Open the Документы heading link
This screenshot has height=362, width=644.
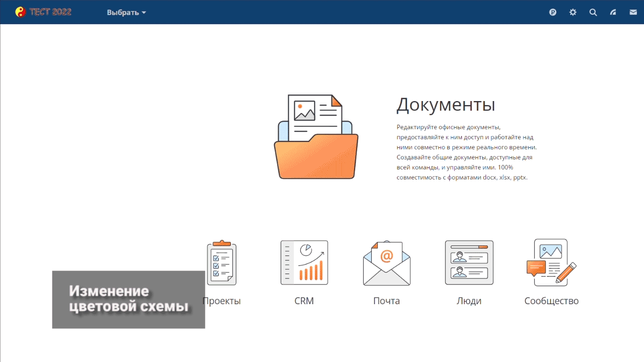point(446,105)
